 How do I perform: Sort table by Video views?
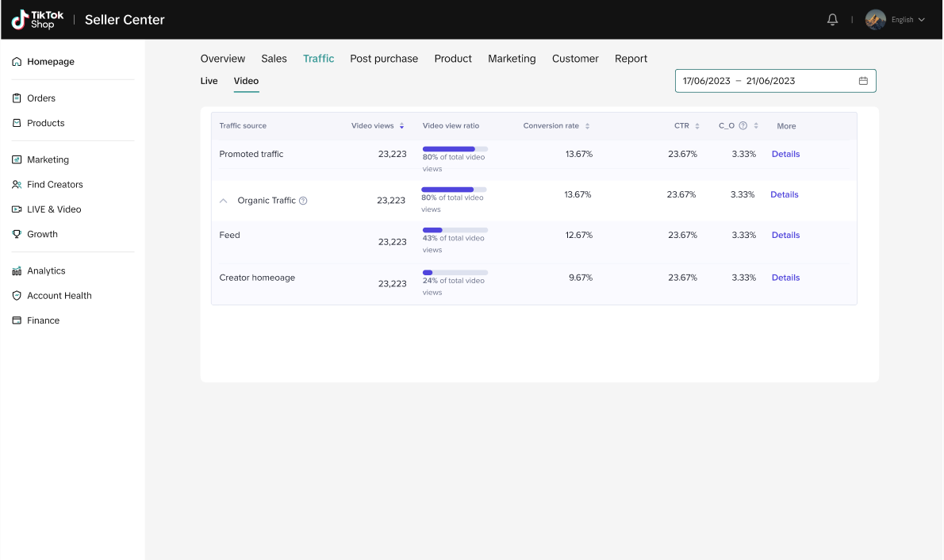(x=402, y=126)
